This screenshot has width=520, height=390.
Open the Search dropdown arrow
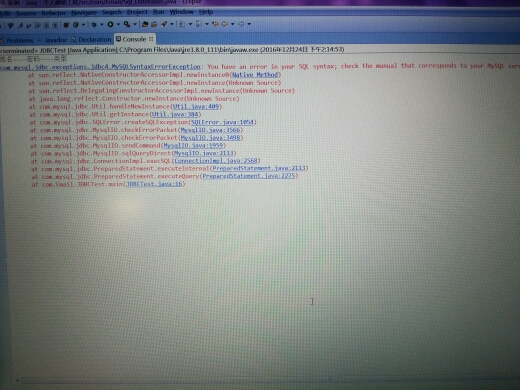[172, 24]
